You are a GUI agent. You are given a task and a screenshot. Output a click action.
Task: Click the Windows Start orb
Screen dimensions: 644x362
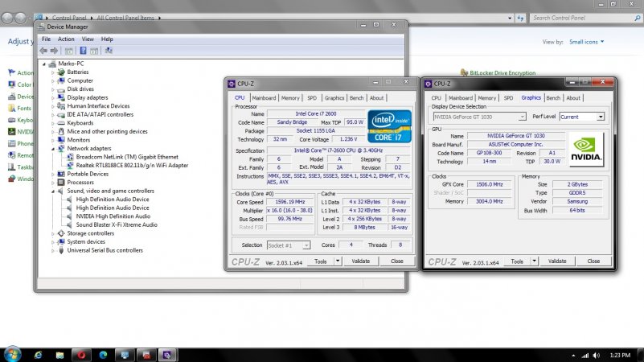pos(12,354)
